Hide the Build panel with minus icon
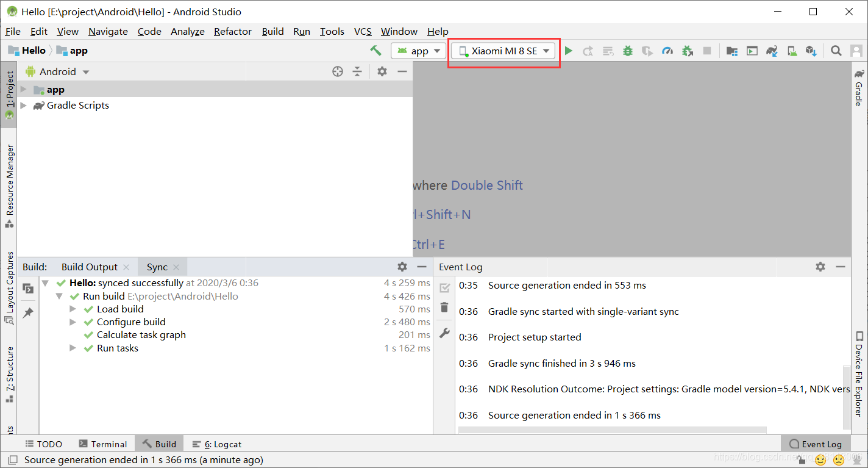The width and height of the screenshot is (868, 468). click(x=422, y=267)
